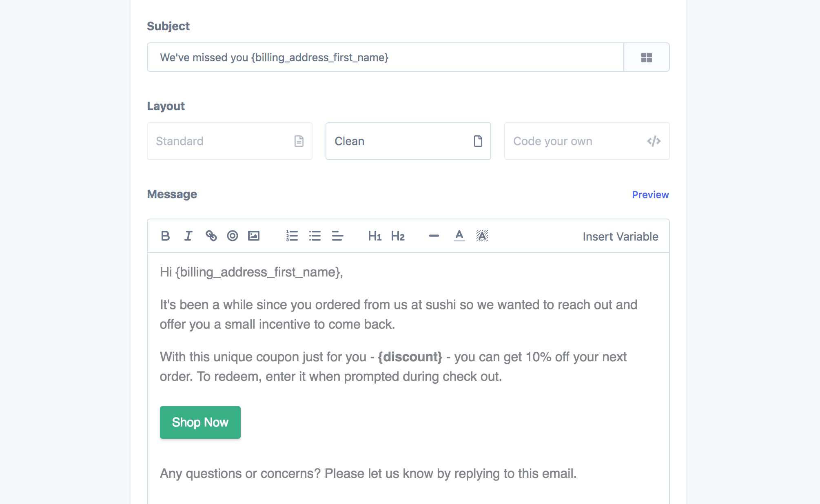Change text alignment
This screenshot has width=820, height=504.
[x=337, y=236]
